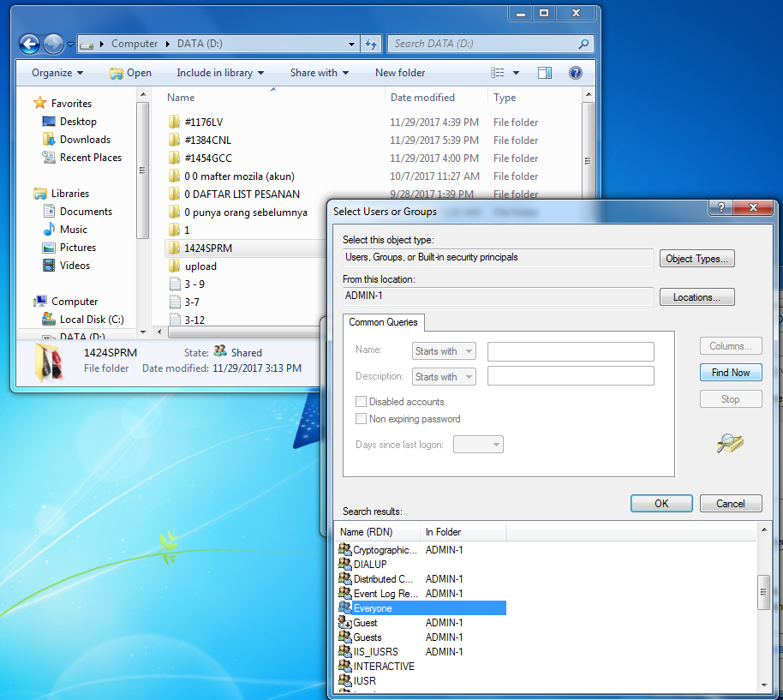Click OK in Select Users dialog
This screenshot has width=783, height=700.
pos(661,503)
